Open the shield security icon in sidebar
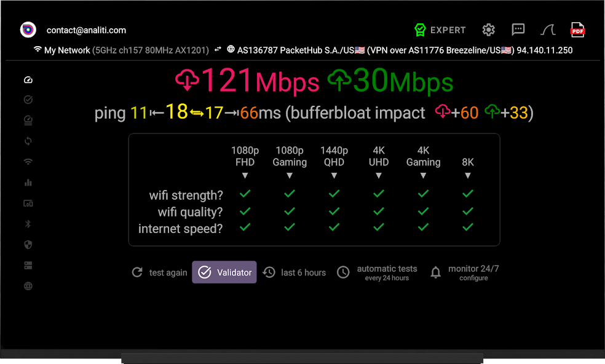Viewport: 605px width, 364px height. [28, 245]
